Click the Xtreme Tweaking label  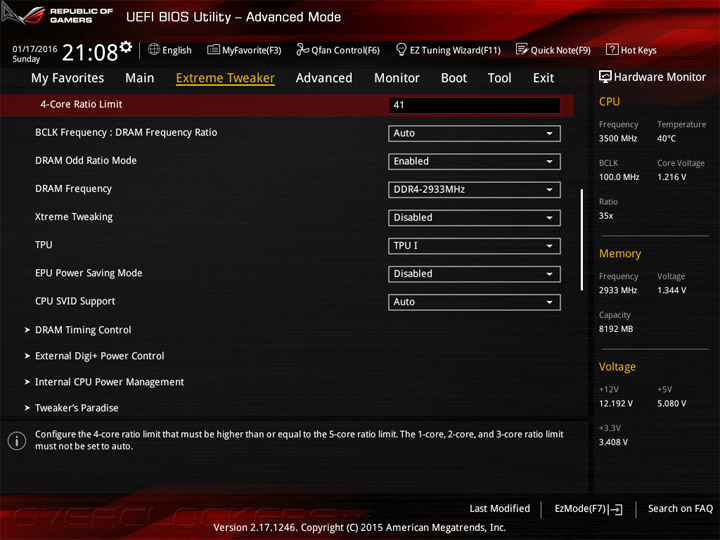73,217
